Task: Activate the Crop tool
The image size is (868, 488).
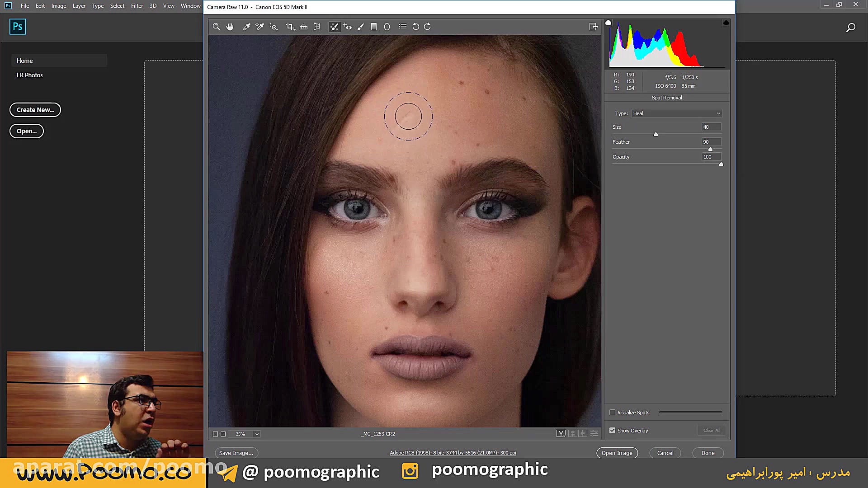Action: (x=290, y=26)
